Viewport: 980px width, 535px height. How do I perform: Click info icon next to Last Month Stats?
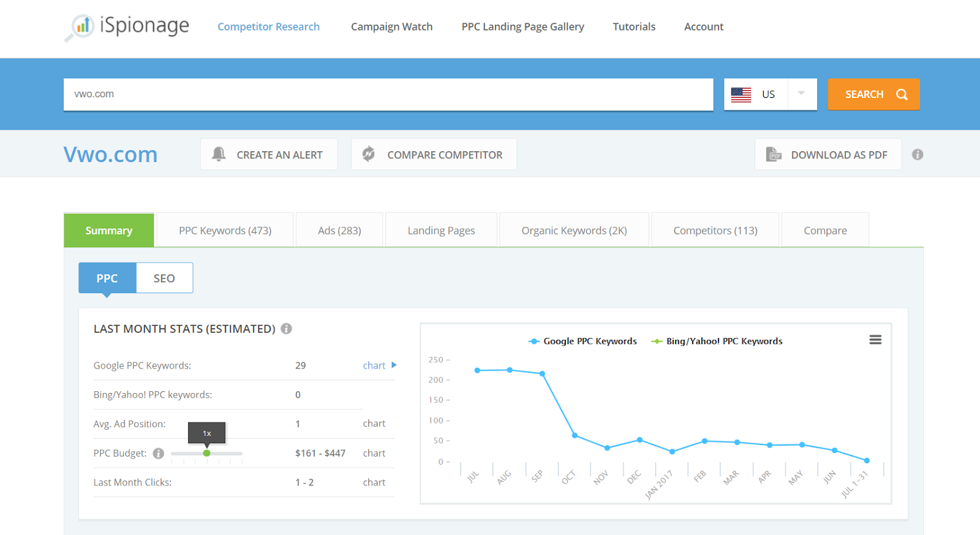coord(286,329)
